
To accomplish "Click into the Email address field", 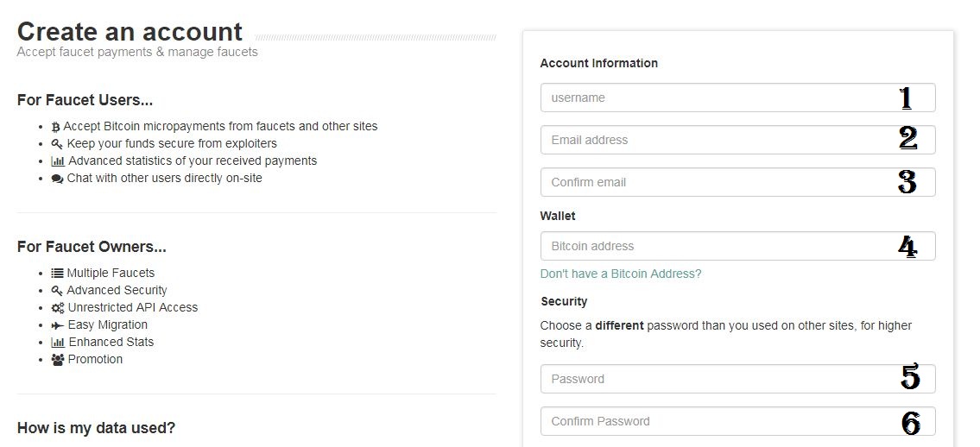I will pyautogui.click(x=737, y=140).
